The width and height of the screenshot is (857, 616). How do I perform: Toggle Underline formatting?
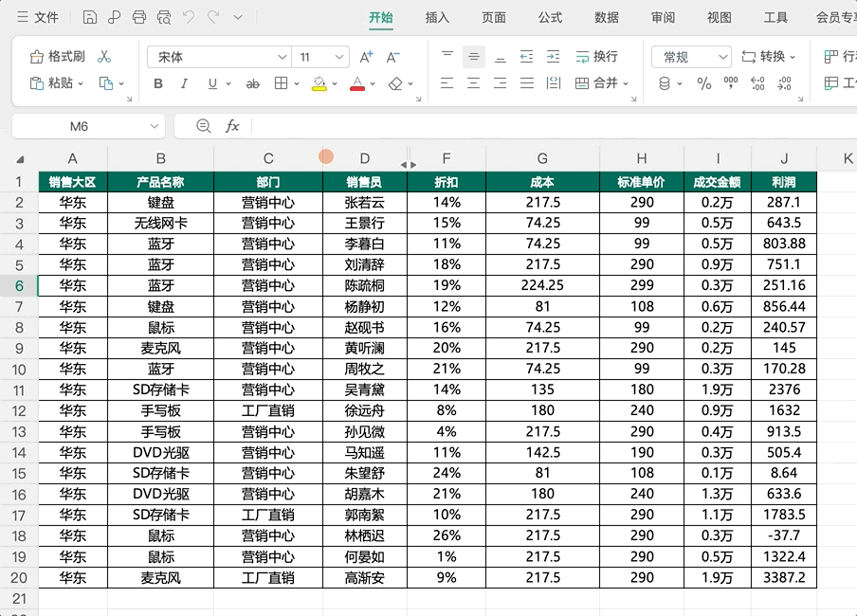[212, 83]
